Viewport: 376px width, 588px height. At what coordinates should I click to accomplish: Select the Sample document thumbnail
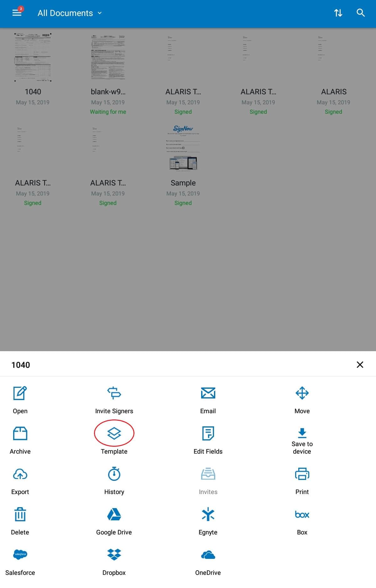click(183, 148)
